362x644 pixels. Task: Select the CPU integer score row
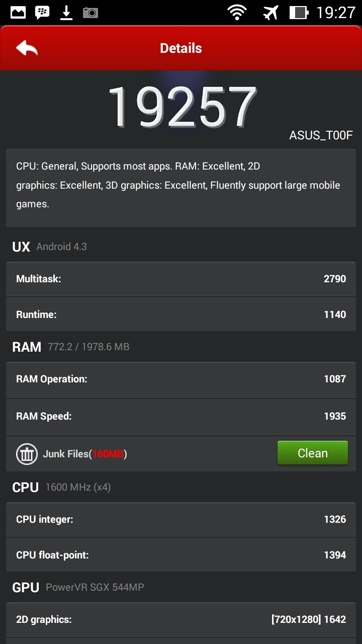click(x=181, y=519)
